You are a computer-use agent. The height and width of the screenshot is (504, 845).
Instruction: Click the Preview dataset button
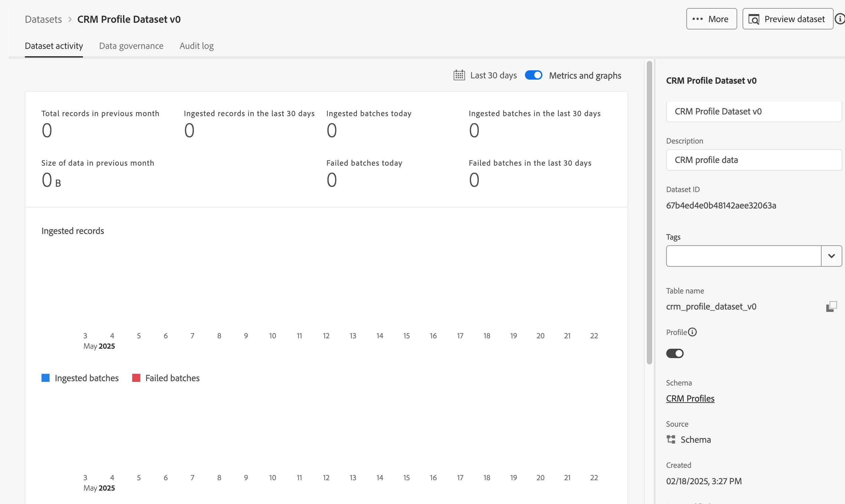click(x=787, y=19)
